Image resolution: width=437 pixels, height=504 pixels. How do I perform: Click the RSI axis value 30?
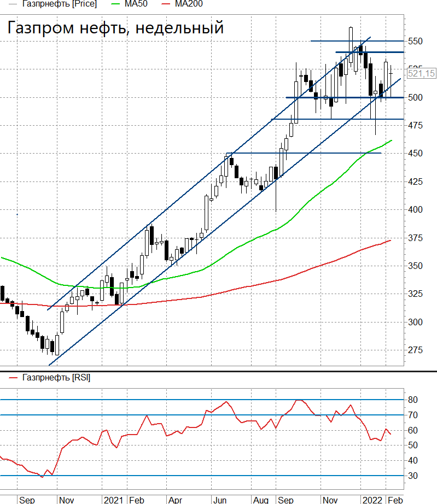point(412,476)
